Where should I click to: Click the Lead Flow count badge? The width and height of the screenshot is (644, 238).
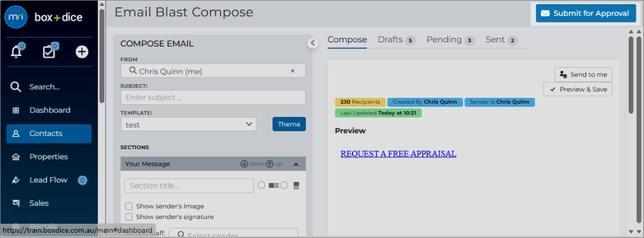pos(82,180)
